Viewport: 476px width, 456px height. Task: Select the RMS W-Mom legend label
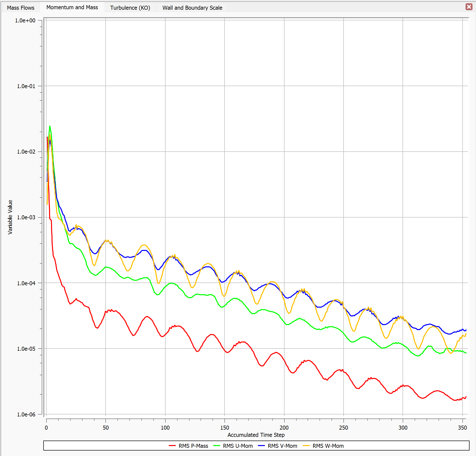click(328, 446)
